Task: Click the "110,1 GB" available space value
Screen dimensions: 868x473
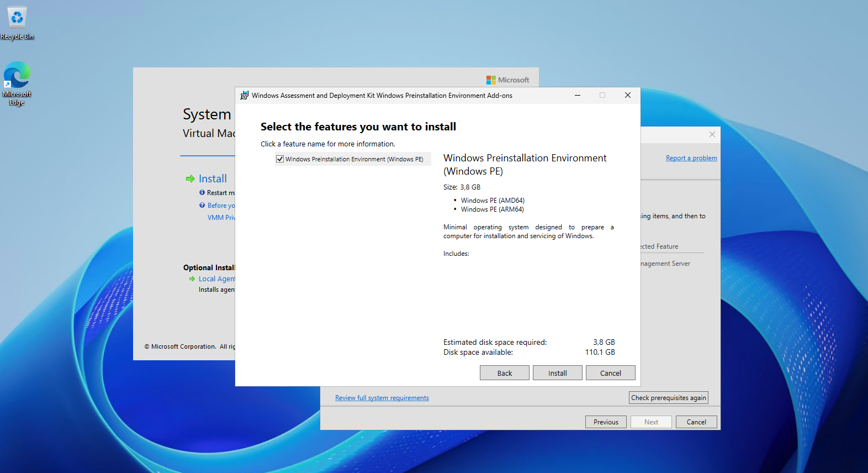Action: click(x=600, y=353)
